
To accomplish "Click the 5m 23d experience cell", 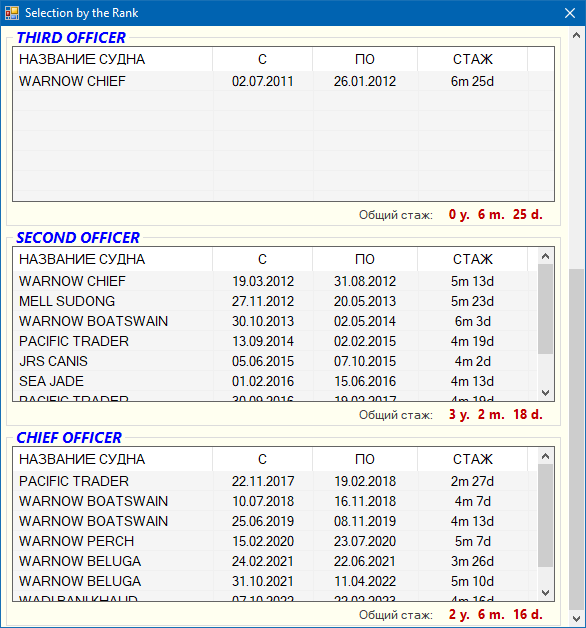I will [473, 301].
